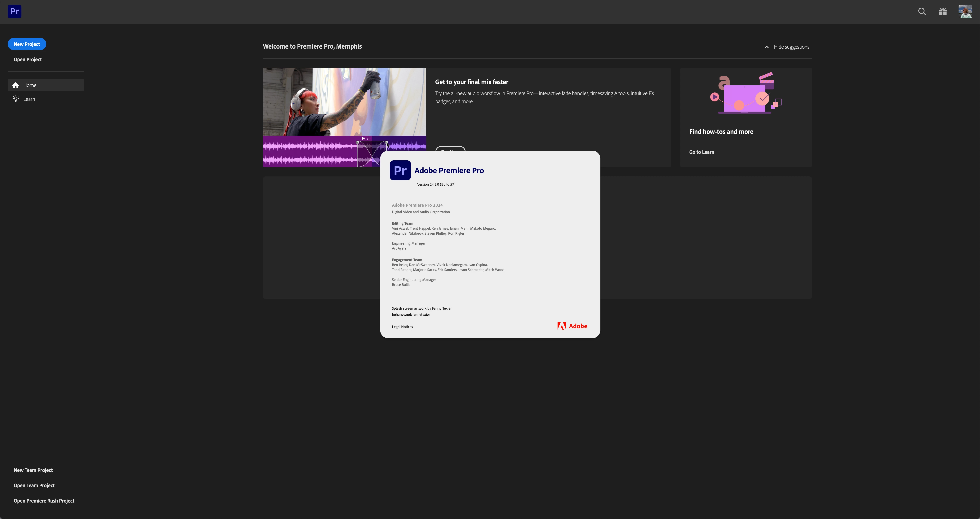Click Hide suggestions text
The width and height of the screenshot is (980, 519).
coord(791,47)
